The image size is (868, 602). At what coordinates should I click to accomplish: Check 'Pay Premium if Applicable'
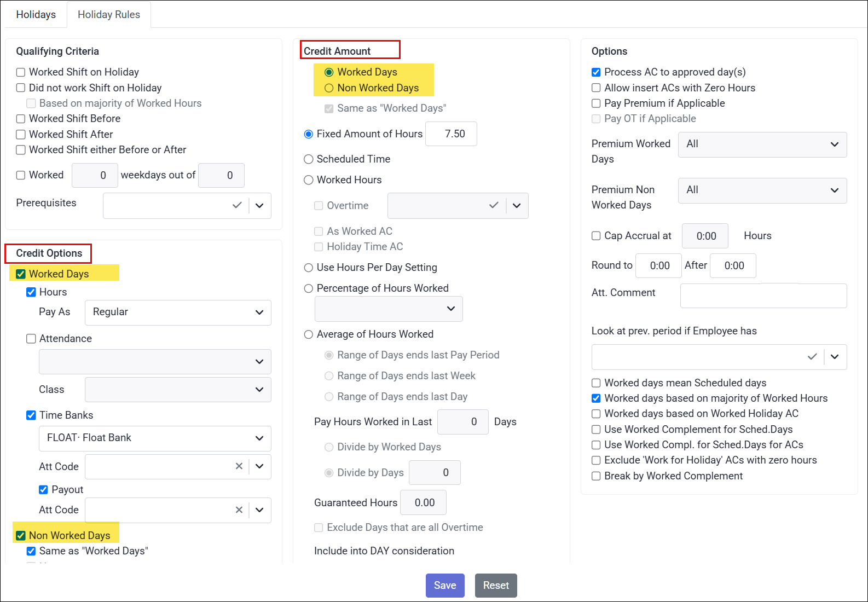(596, 103)
